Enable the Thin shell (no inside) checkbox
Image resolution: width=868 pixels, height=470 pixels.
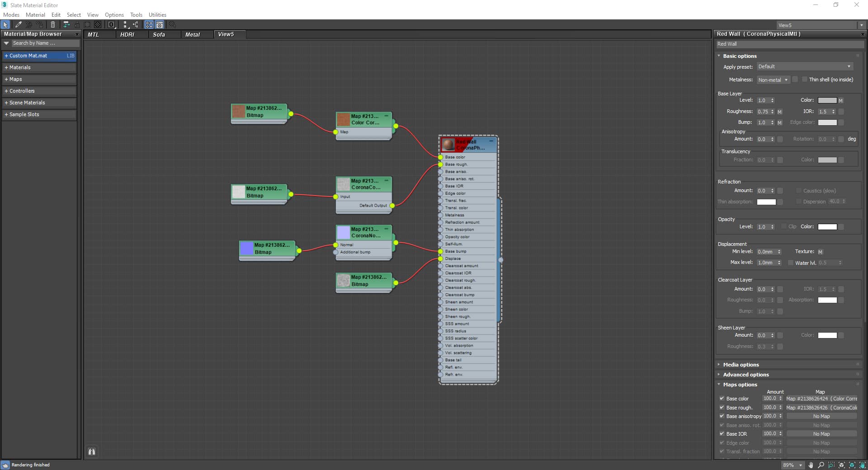click(805, 80)
